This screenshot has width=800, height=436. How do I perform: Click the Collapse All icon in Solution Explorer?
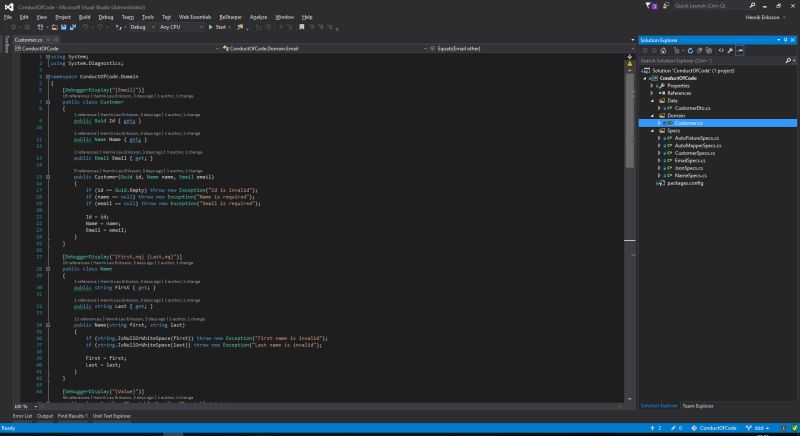699,50
